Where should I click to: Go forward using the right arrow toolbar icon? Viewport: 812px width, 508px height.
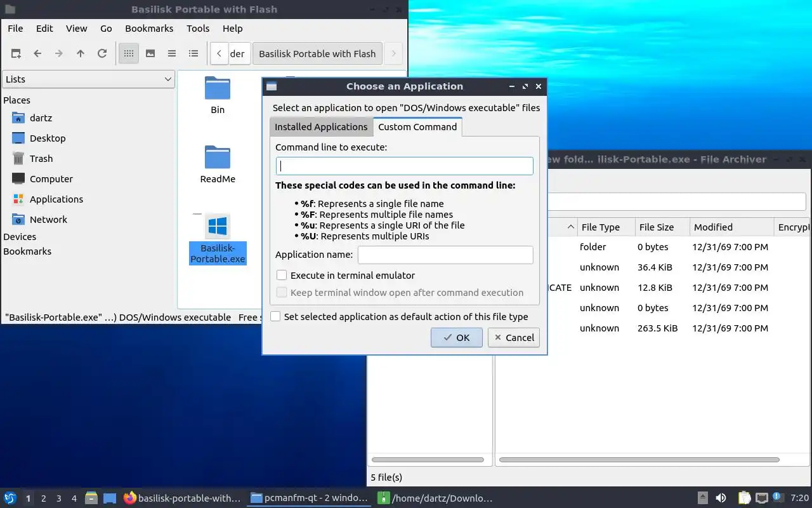[x=59, y=54]
